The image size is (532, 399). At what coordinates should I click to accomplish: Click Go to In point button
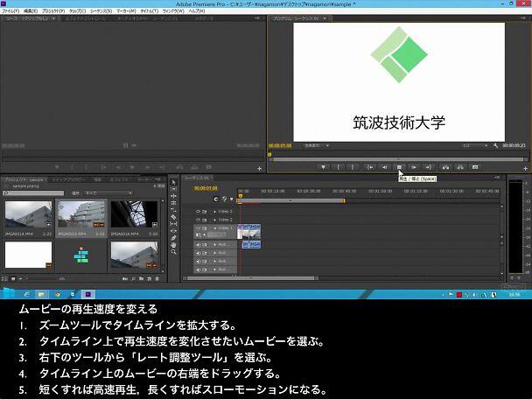tap(370, 167)
